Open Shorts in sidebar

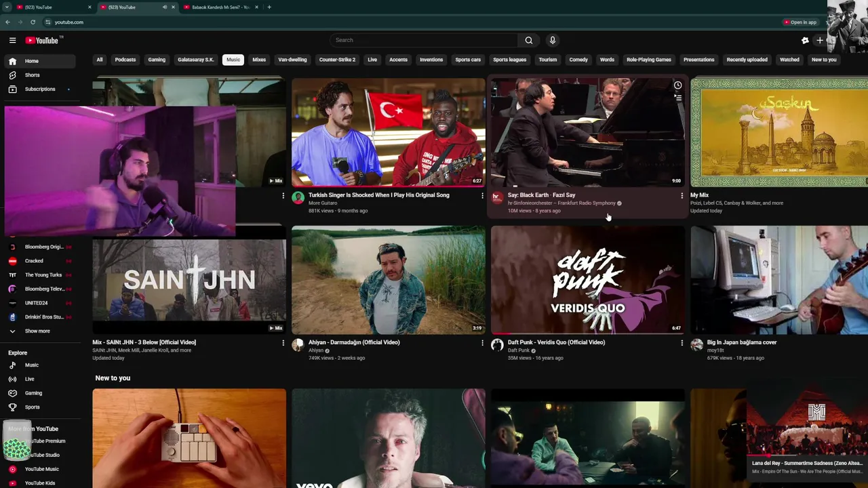[41, 75]
